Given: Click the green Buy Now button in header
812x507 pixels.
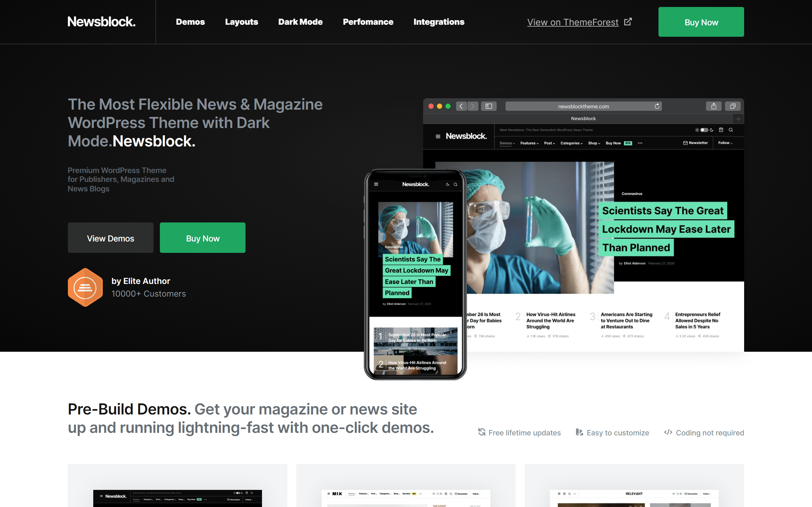Looking at the screenshot, I should (702, 22).
